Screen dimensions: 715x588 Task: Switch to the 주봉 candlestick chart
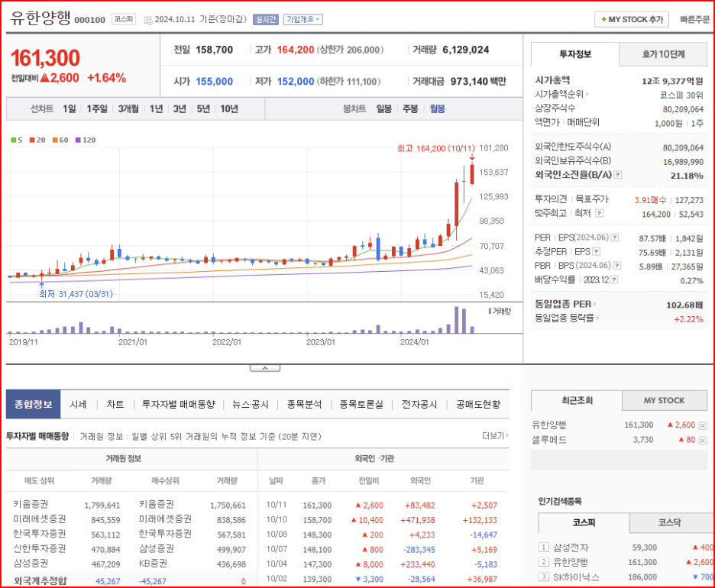[410, 109]
